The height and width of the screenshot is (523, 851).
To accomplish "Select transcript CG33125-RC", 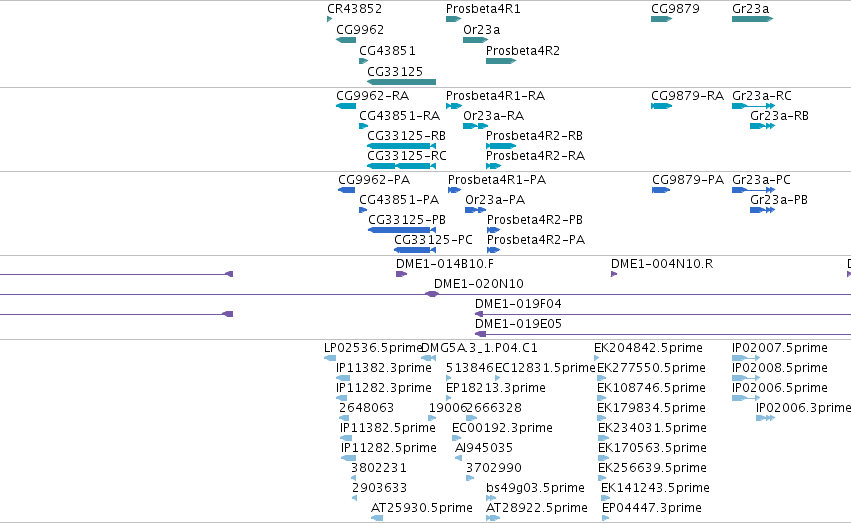I will [402, 167].
